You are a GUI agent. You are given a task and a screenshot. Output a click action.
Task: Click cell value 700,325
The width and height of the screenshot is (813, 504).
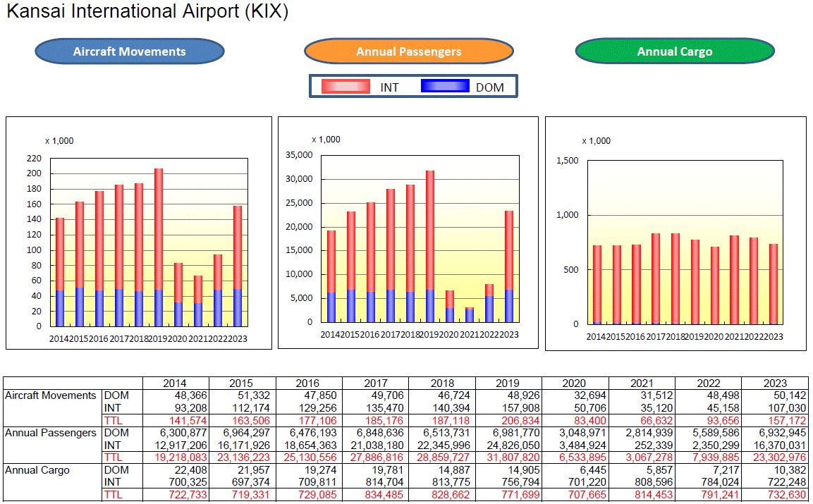click(188, 483)
